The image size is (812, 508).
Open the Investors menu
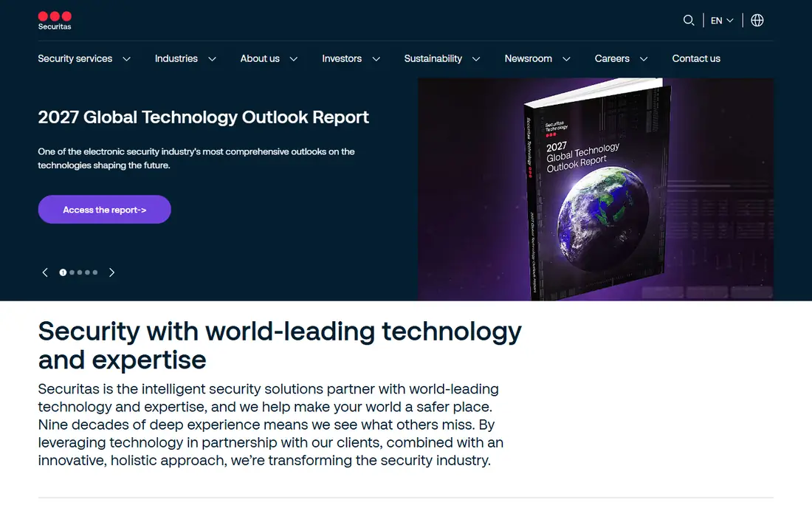(342, 58)
